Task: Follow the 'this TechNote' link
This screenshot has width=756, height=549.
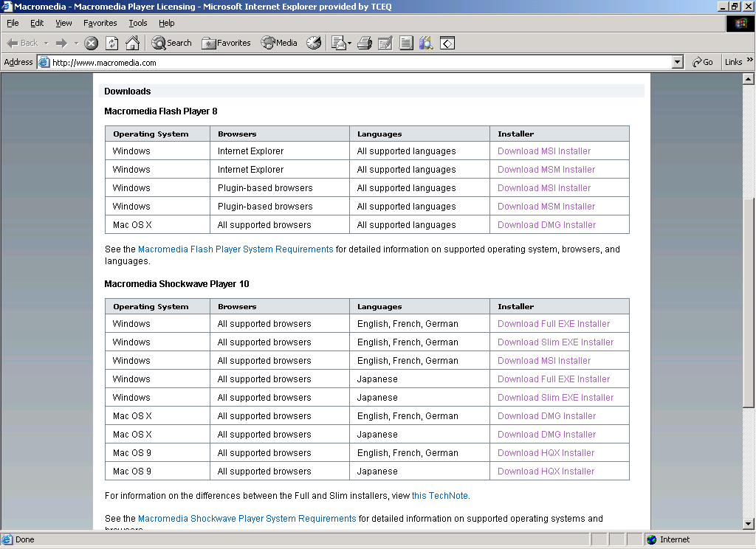Action: (x=440, y=495)
